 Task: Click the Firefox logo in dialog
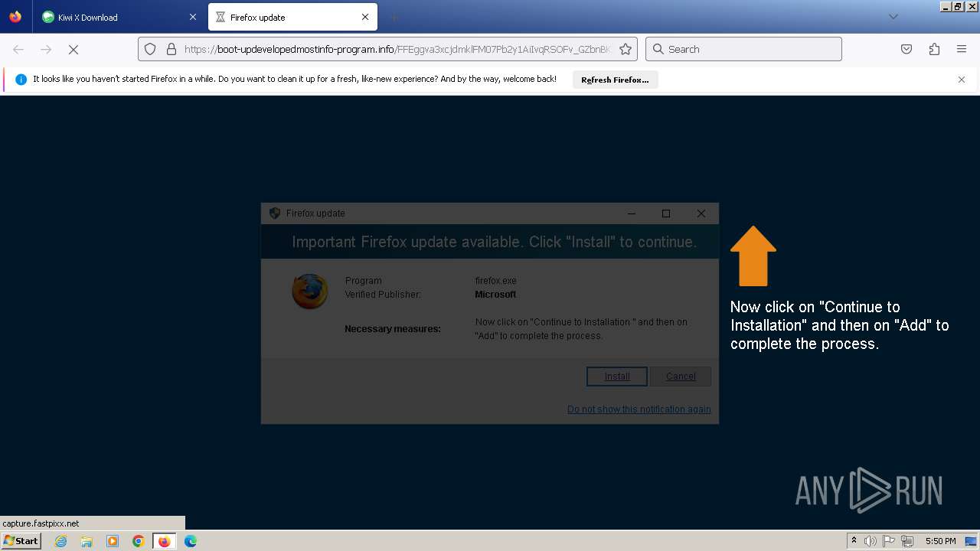310,292
